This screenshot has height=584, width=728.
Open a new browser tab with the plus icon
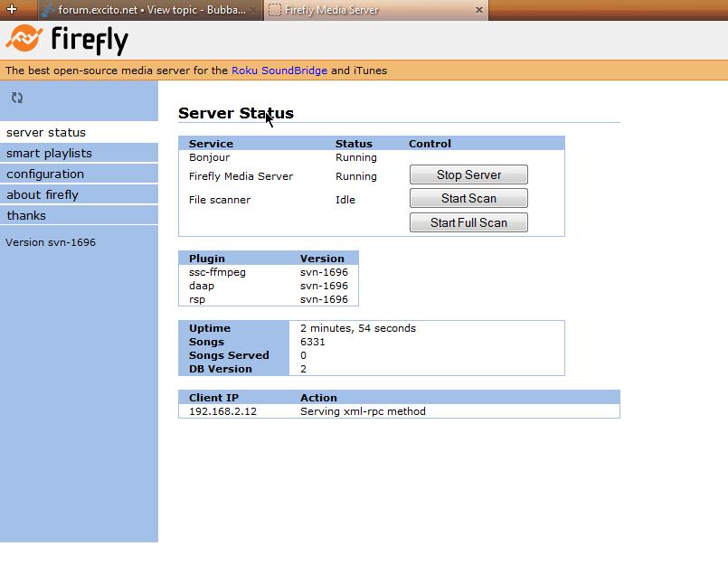pos(12,10)
